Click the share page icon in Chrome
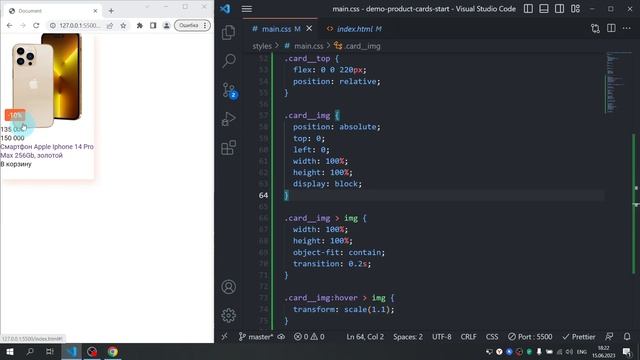The width and height of the screenshot is (640, 360). point(110,25)
